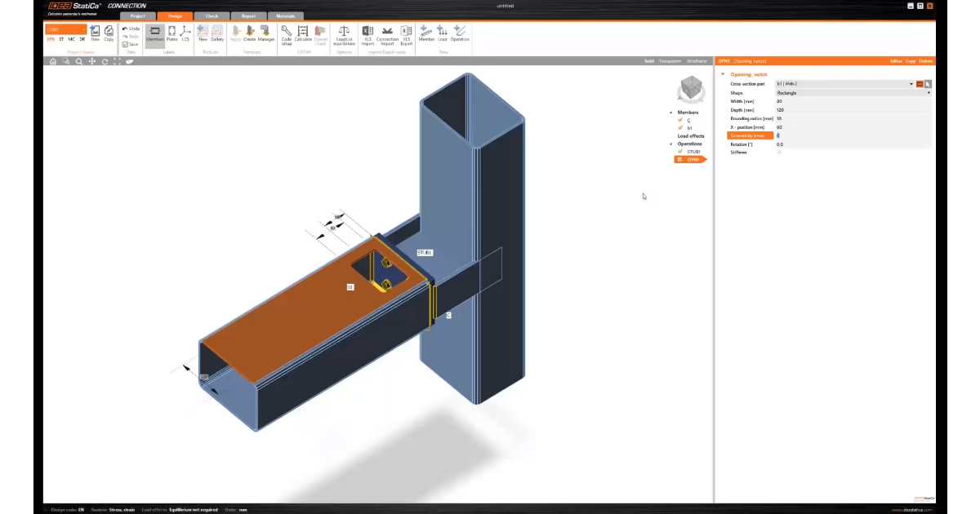980x514 pixels.
Task: Click the Calculate icon in CBFEM group
Action: coord(303,32)
